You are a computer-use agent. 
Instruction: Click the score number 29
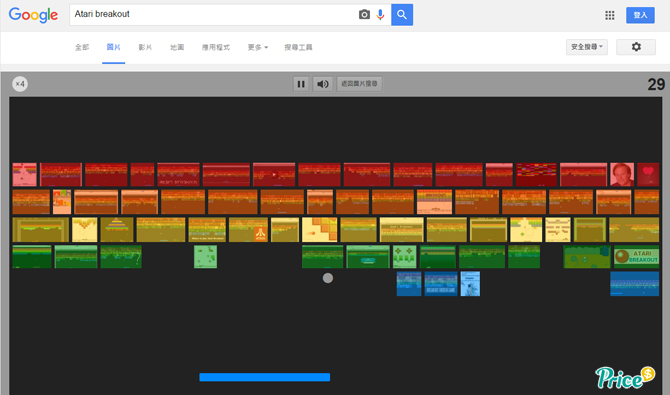(x=656, y=84)
